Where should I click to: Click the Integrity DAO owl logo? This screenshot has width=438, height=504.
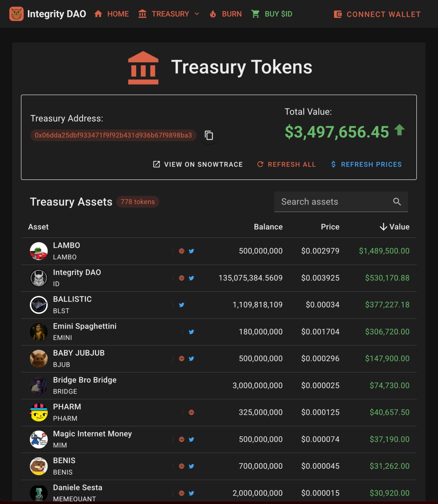click(x=16, y=14)
